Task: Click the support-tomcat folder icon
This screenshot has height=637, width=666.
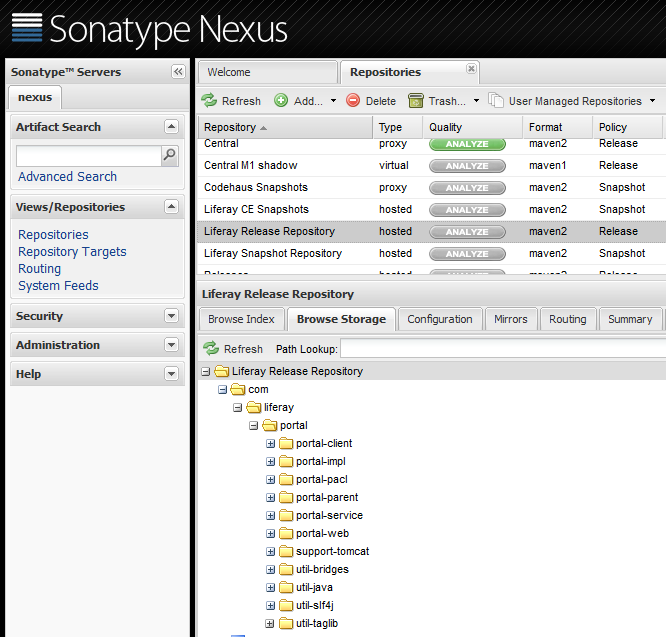Action: (x=286, y=551)
